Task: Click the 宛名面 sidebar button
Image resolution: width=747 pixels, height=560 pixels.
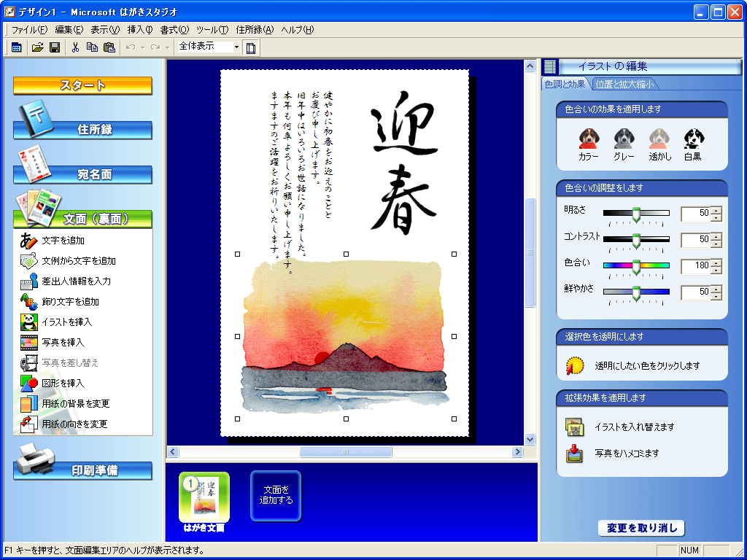Action: click(82, 175)
